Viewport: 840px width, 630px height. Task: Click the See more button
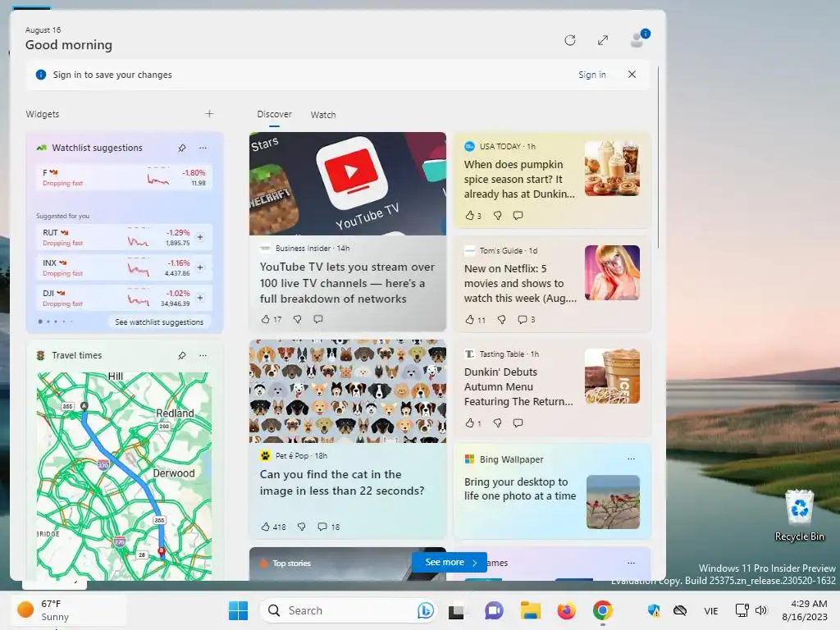click(x=450, y=562)
